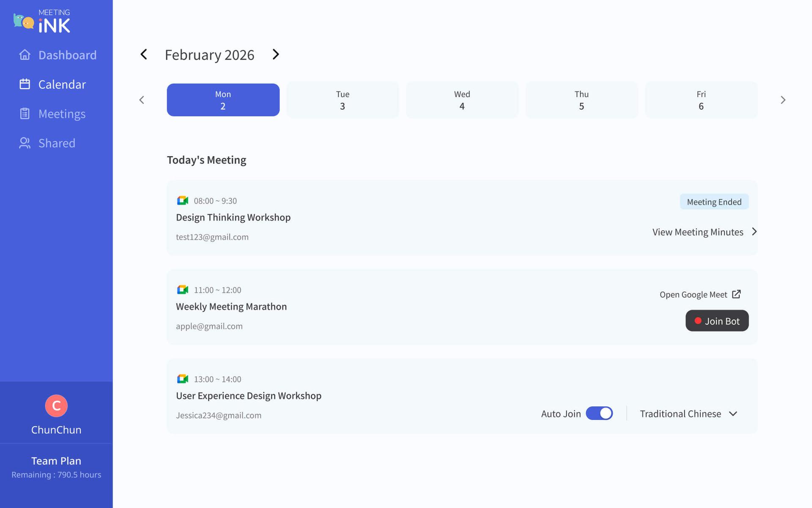Go to previous month arrow
Viewport: 812px width, 508px height.
click(144, 55)
